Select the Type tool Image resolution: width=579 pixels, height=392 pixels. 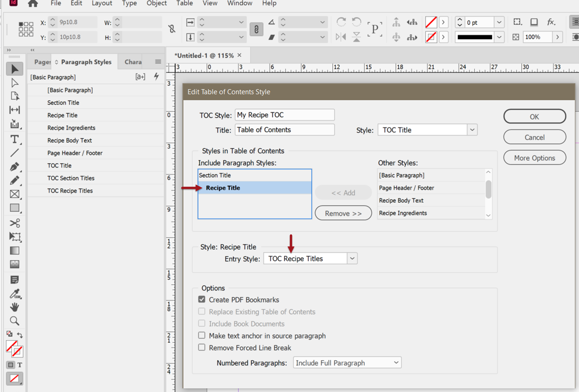15,140
